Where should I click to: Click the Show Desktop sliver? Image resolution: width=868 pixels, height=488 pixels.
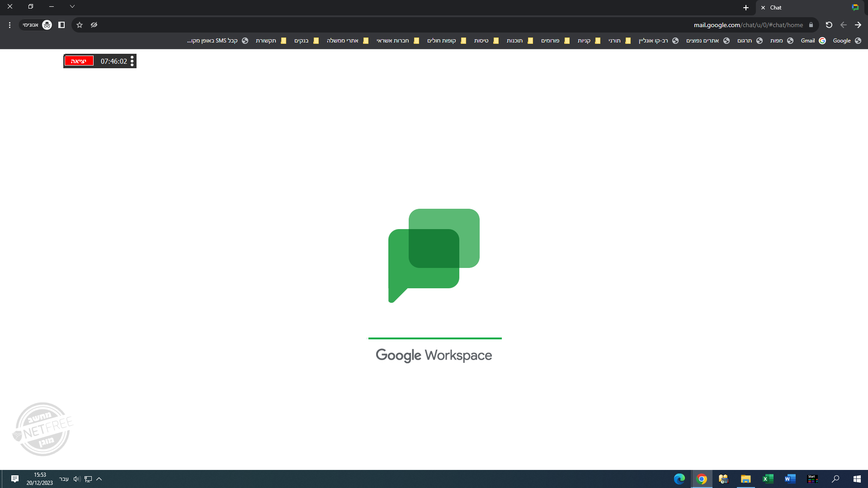[x=1, y=479]
